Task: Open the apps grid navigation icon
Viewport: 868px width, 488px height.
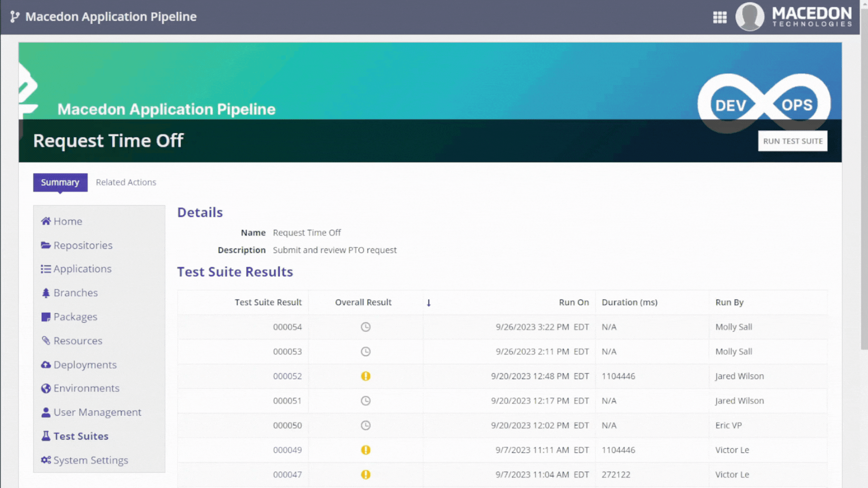Action: [x=720, y=17]
